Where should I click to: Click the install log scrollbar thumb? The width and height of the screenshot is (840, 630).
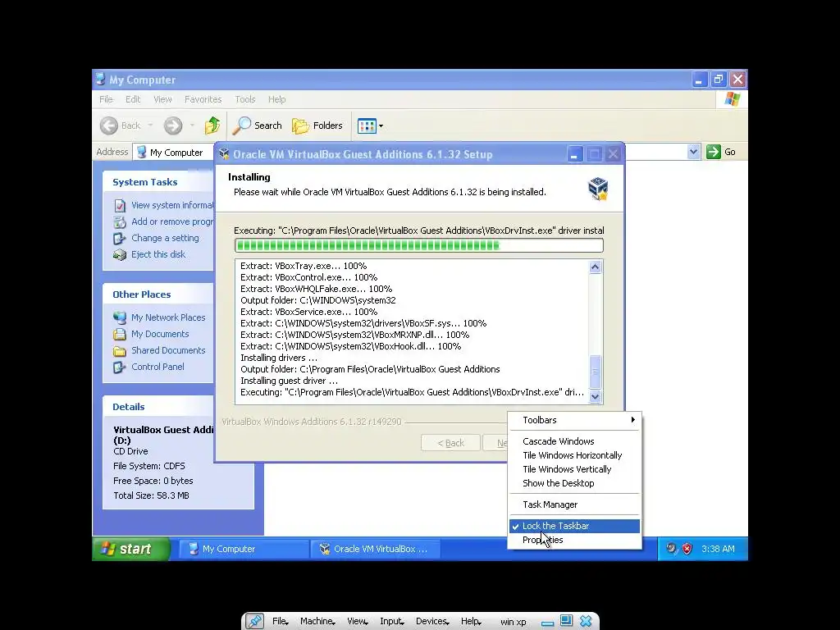tap(596, 372)
